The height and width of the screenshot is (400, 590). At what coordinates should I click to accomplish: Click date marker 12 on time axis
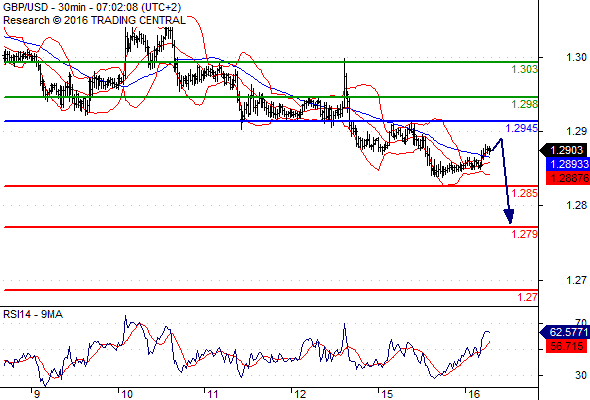pyautogui.click(x=300, y=394)
